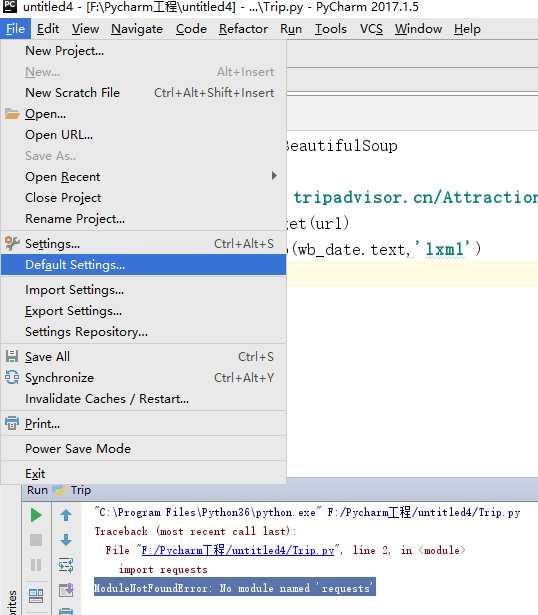This screenshot has height=615, width=538.
Task: Open Trip.py traceback file link
Action: [238, 550]
